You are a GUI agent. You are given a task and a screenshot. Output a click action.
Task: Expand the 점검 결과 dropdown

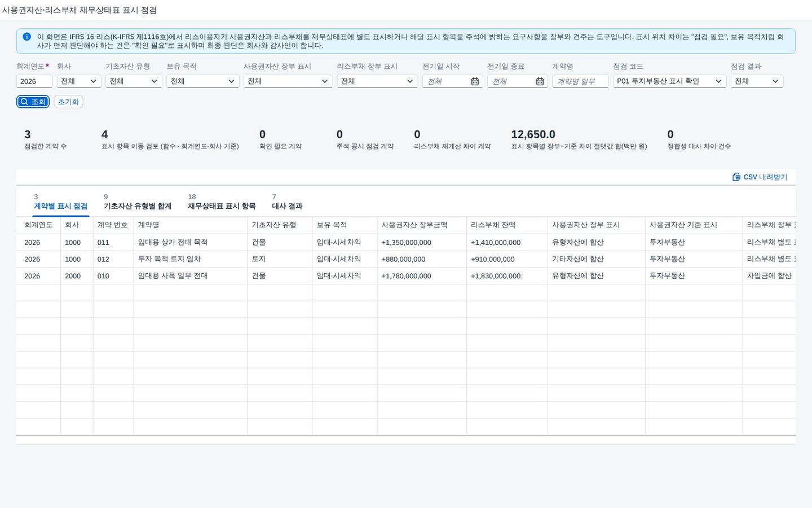tap(757, 81)
